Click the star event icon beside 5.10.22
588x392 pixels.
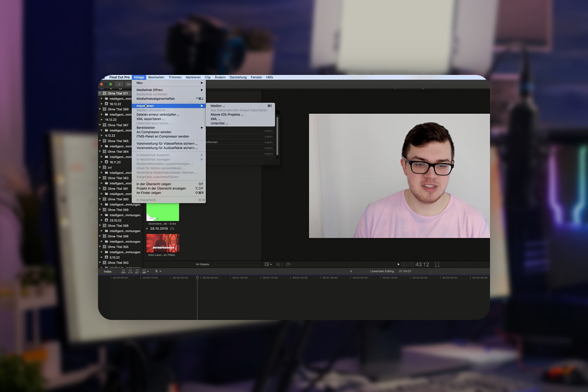pyautogui.click(x=106, y=257)
